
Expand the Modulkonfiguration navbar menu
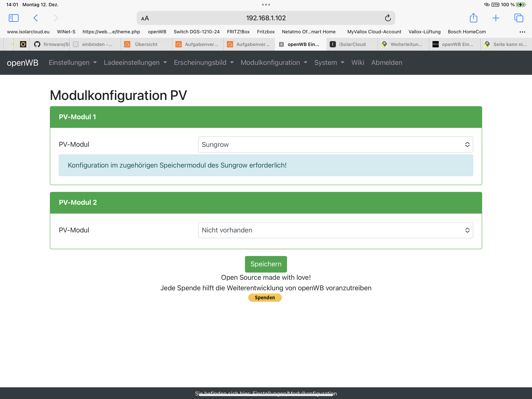(274, 63)
